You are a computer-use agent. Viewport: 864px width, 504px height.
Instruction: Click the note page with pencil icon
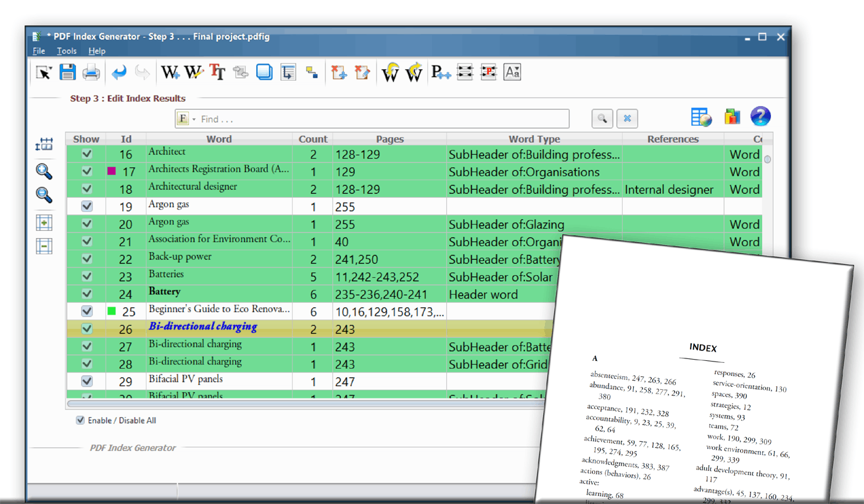(362, 73)
